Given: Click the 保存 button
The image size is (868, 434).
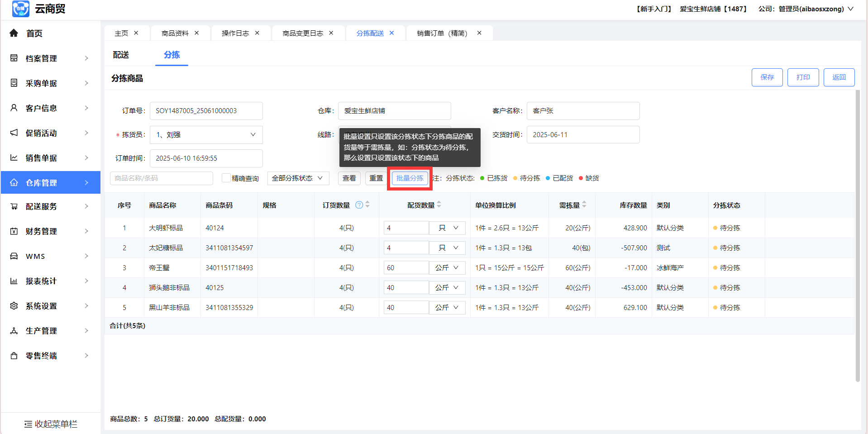Looking at the screenshot, I should tap(767, 77).
